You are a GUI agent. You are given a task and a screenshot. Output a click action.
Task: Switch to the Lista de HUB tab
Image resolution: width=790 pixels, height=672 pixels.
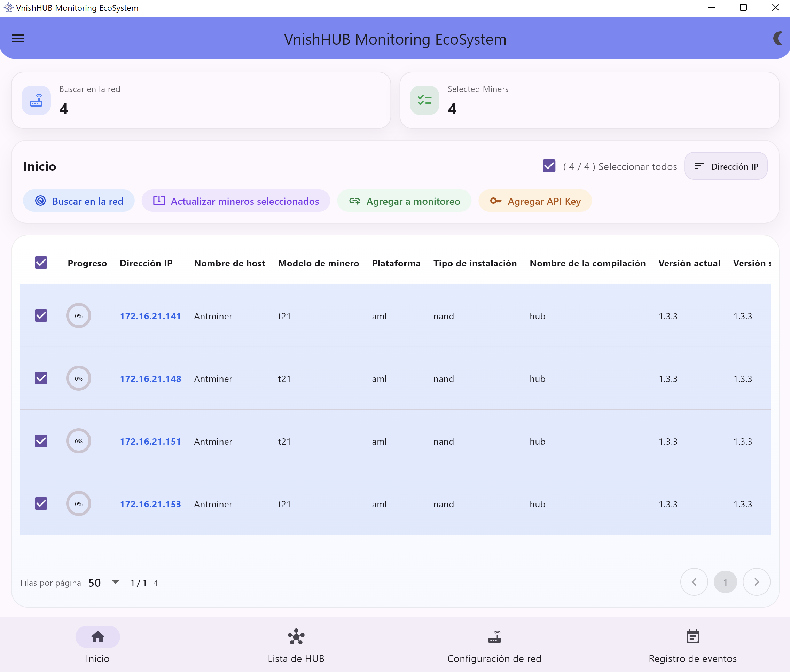(296, 645)
